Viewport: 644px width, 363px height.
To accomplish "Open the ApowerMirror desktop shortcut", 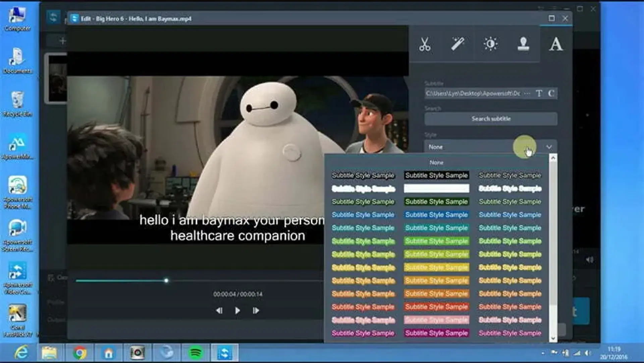I will pyautogui.click(x=17, y=147).
